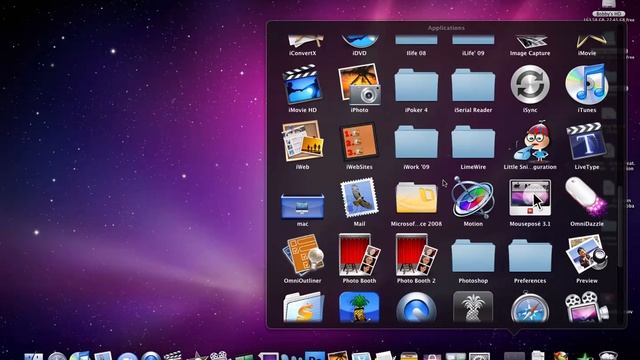640x360 pixels.
Task: Open Mousepose 3.1
Action: point(530,198)
